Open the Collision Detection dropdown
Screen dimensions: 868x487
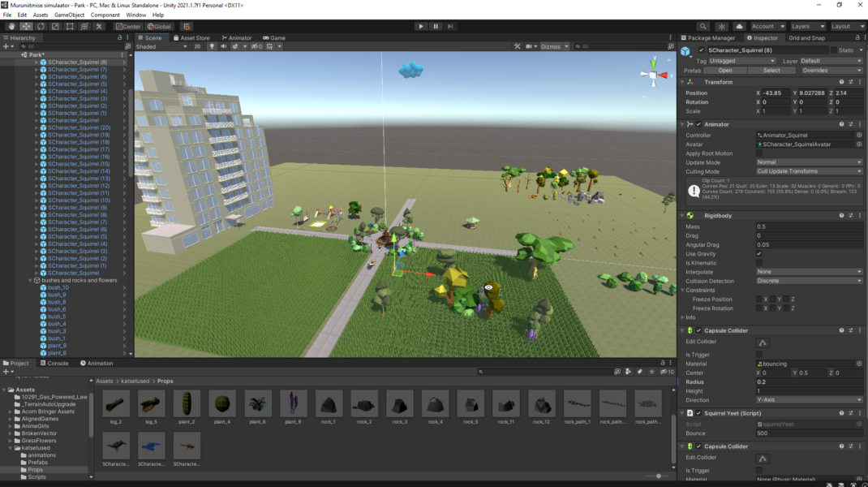808,281
